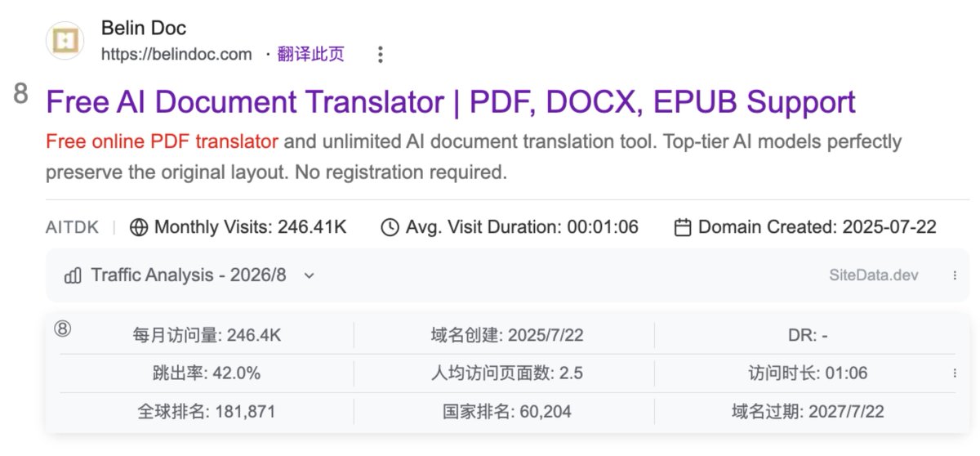Click the bar chart icon in Traffic Analysis
This screenshot has height=456, width=980.
[x=73, y=275]
